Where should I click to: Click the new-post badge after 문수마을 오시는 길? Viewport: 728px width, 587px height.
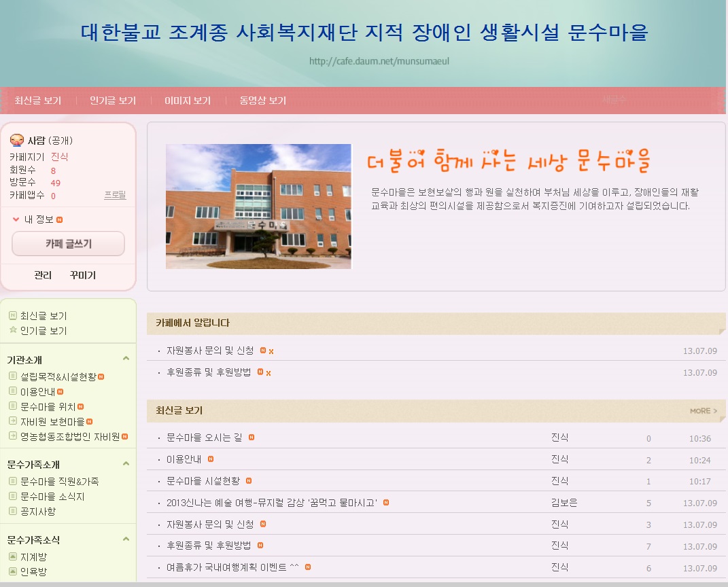click(252, 438)
